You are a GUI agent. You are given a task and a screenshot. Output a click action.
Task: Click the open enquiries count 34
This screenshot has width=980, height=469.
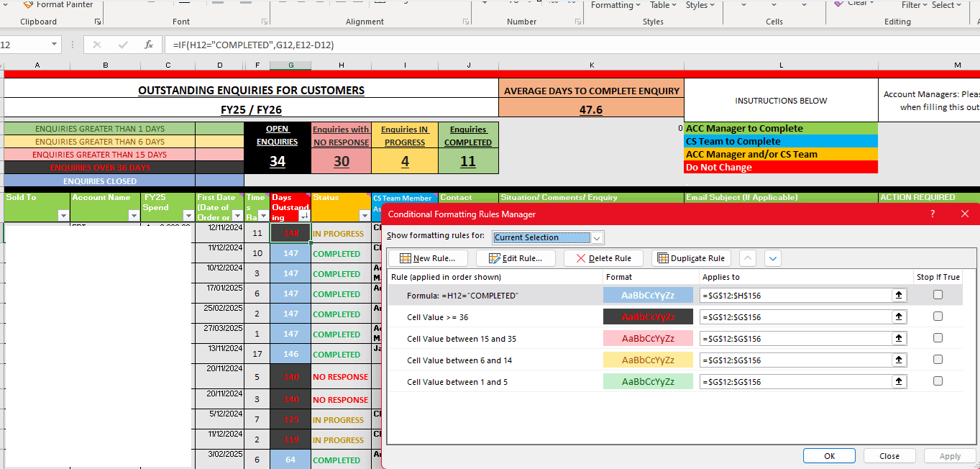[278, 161]
